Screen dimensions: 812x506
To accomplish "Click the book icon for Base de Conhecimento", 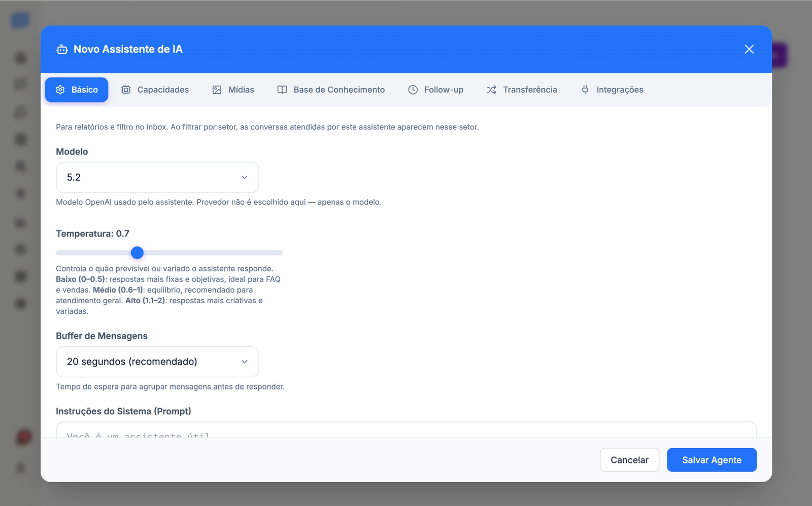I will 282,90.
